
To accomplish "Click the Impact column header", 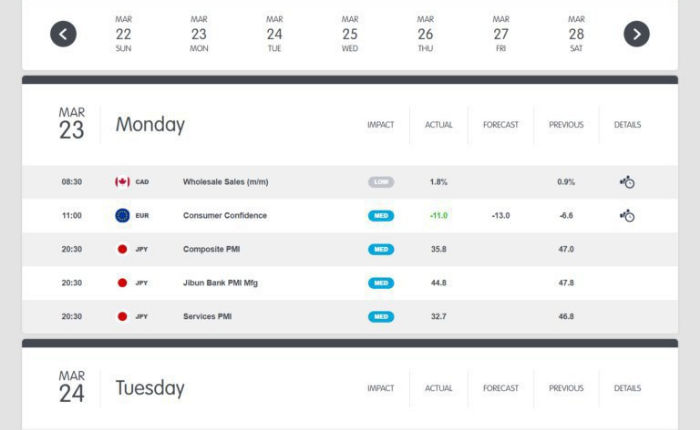I will coord(380,125).
